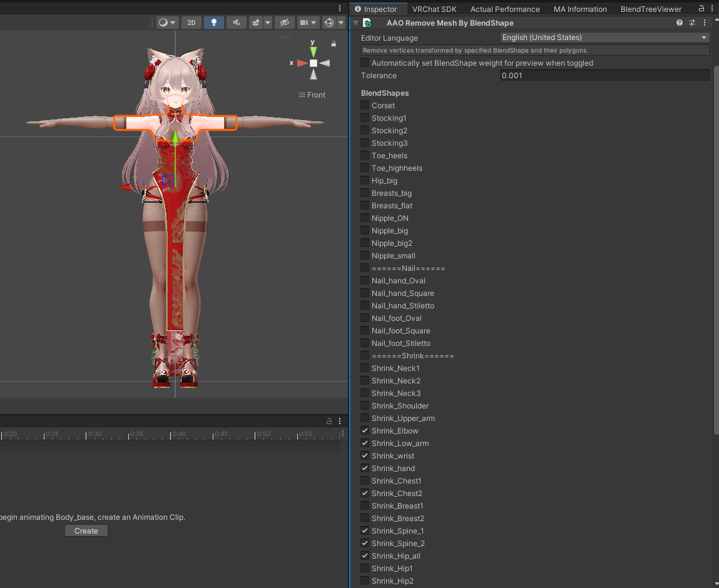The width and height of the screenshot is (719, 588).
Task: Click the Inspector lock icon
Action: pyautogui.click(x=700, y=9)
